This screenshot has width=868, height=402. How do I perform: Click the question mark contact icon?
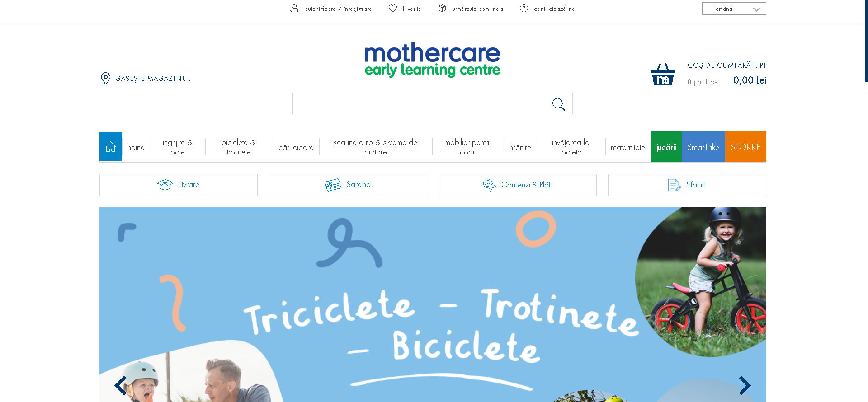524,8
